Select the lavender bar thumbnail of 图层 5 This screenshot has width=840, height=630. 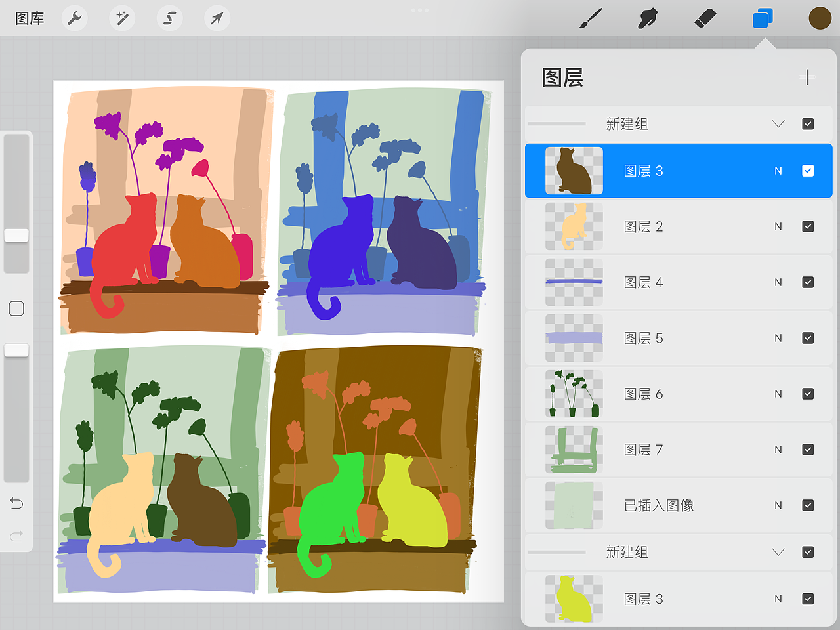tap(574, 338)
